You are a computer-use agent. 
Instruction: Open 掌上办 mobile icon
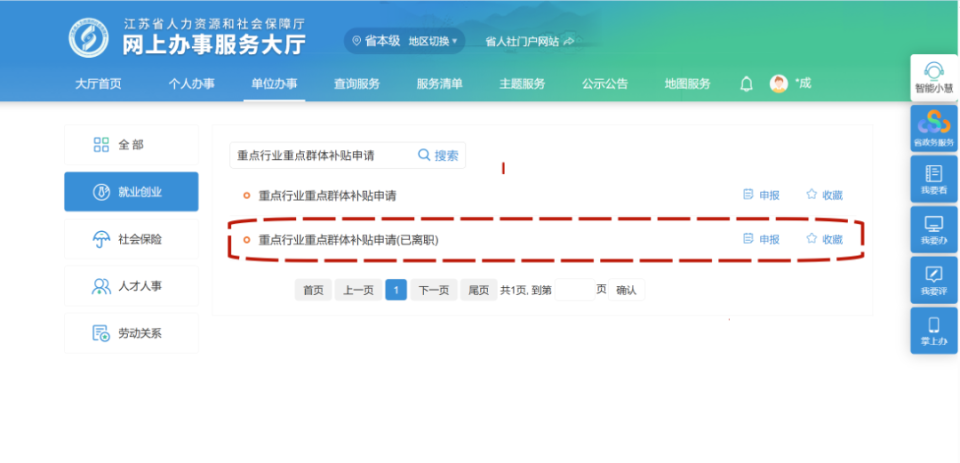[934, 325]
